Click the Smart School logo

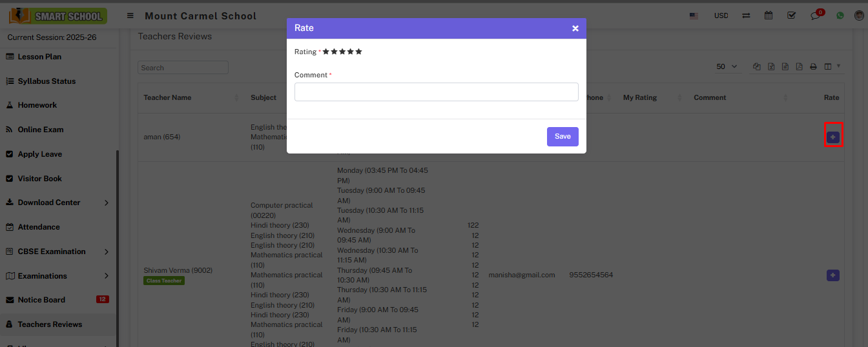click(58, 15)
